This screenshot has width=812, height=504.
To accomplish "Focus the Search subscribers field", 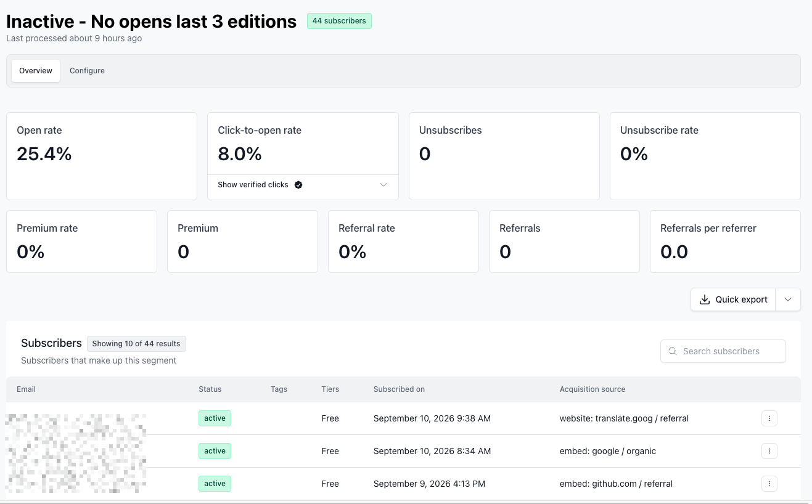I will (x=723, y=351).
